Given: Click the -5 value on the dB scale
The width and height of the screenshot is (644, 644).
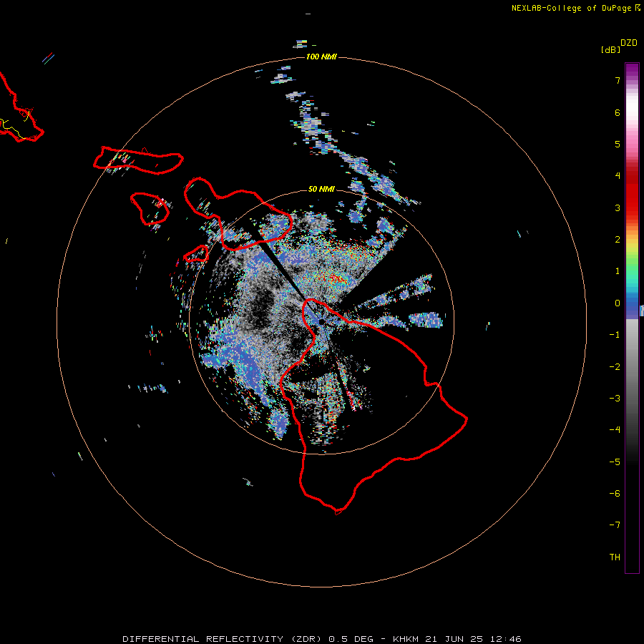Looking at the screenshot, I should 615,462.
